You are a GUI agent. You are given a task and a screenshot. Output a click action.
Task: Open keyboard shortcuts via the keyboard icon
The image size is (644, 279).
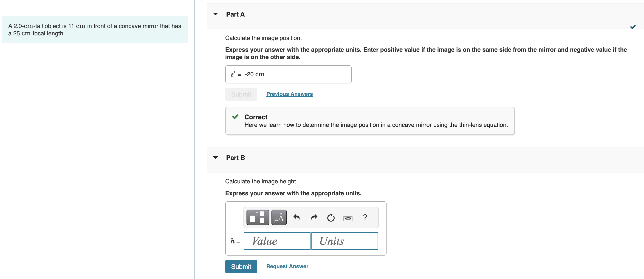coord(348,219)
